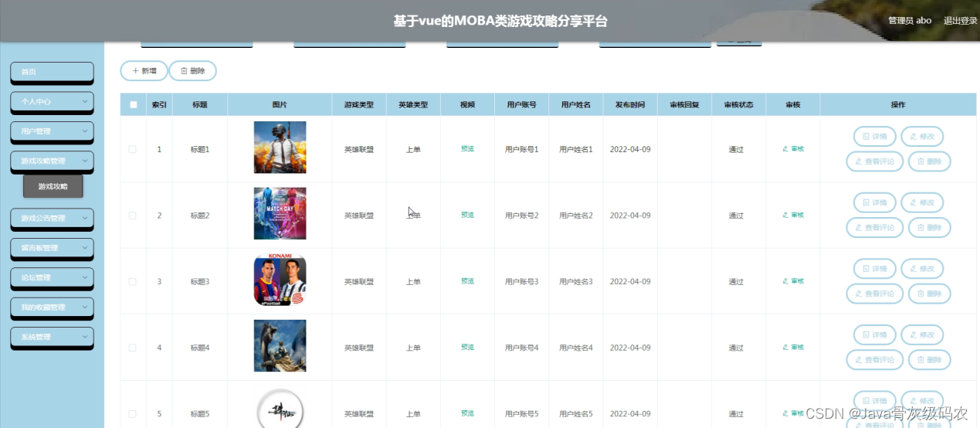Click 删除 button in row 标题3

tap(929, 294)
